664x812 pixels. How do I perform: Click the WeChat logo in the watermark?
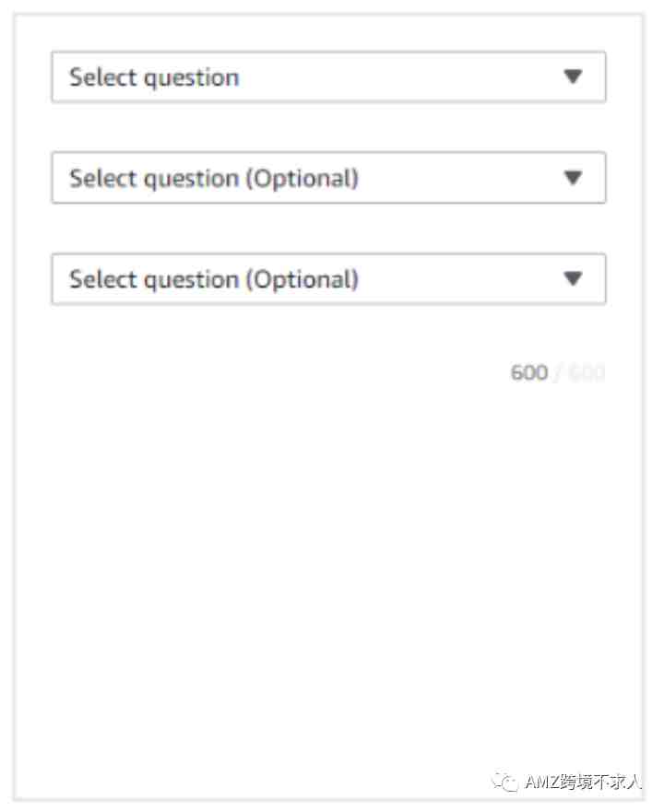[x=504, y=782]
